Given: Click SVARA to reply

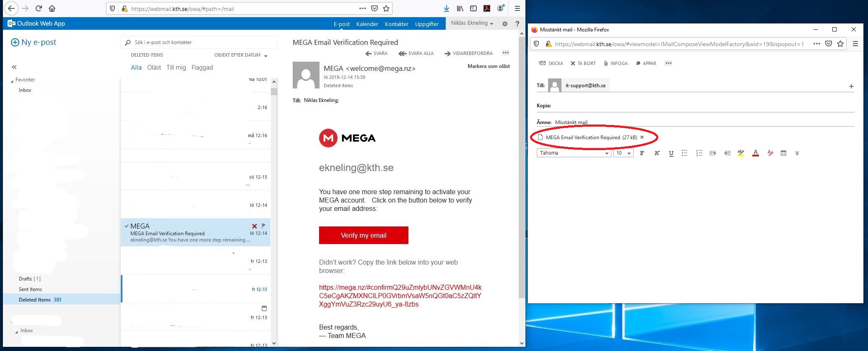Looking at the screenshot, I should tap(377, 53).
